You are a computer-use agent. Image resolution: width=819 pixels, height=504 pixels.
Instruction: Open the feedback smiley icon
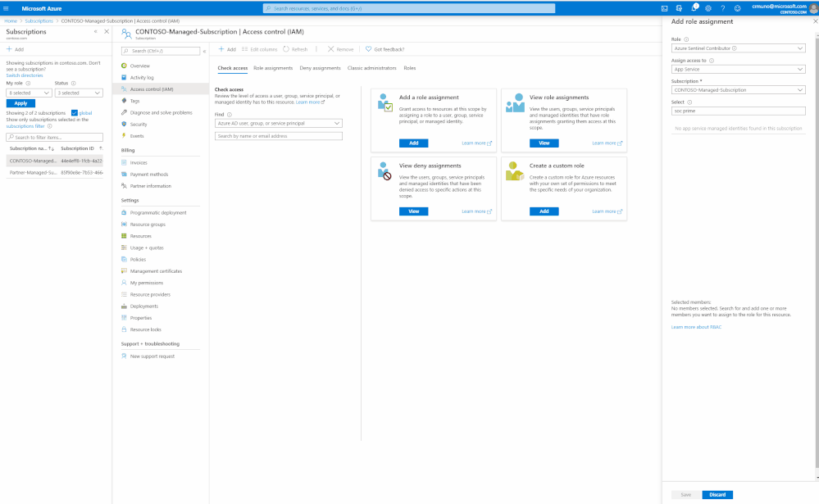click(738, 8)
